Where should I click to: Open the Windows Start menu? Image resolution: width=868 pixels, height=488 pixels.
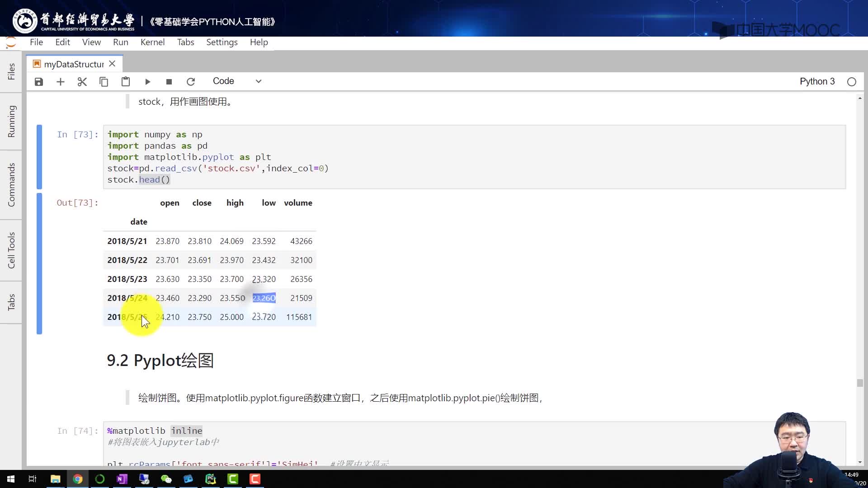point(11,479)
